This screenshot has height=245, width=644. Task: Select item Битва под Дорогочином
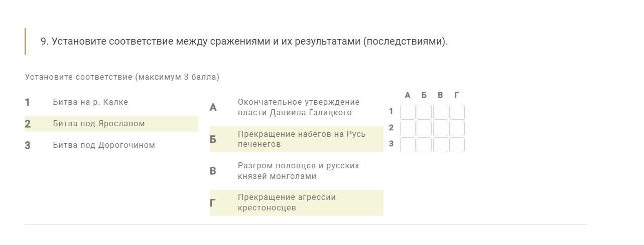click(x=111, y=145)
